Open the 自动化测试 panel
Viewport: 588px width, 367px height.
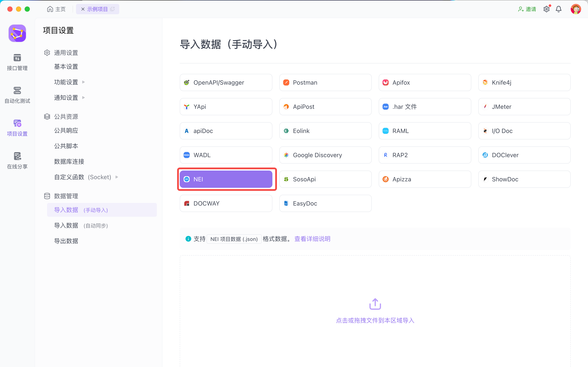[17, 95]
